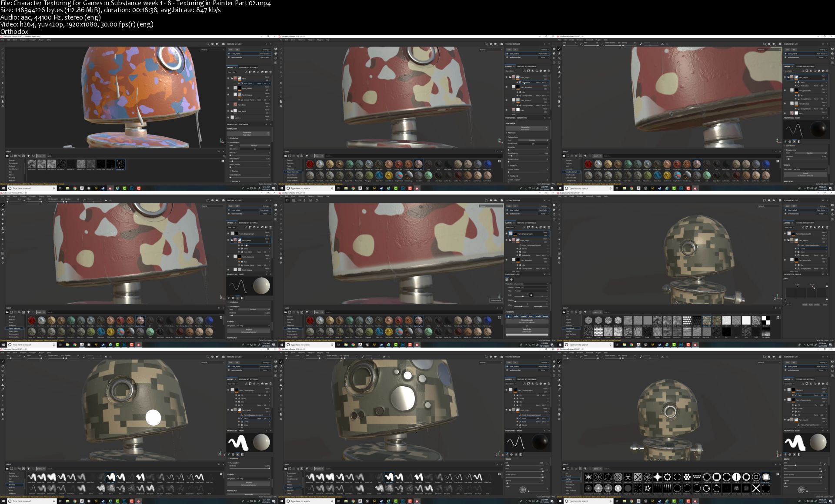Alphas shelf frame: select the Polygon fill tool
The height and width of the screenshot is (504, 835).
[x=559, y=375]
